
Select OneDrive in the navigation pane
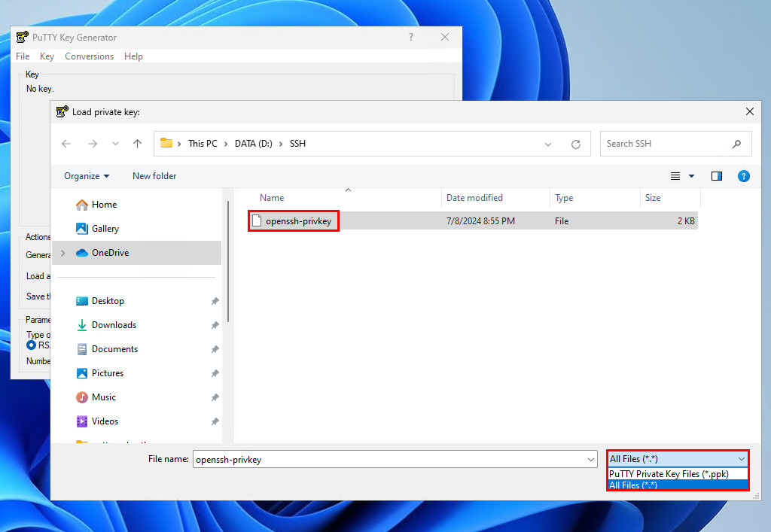pyautogui.click(x=137, y=253)
